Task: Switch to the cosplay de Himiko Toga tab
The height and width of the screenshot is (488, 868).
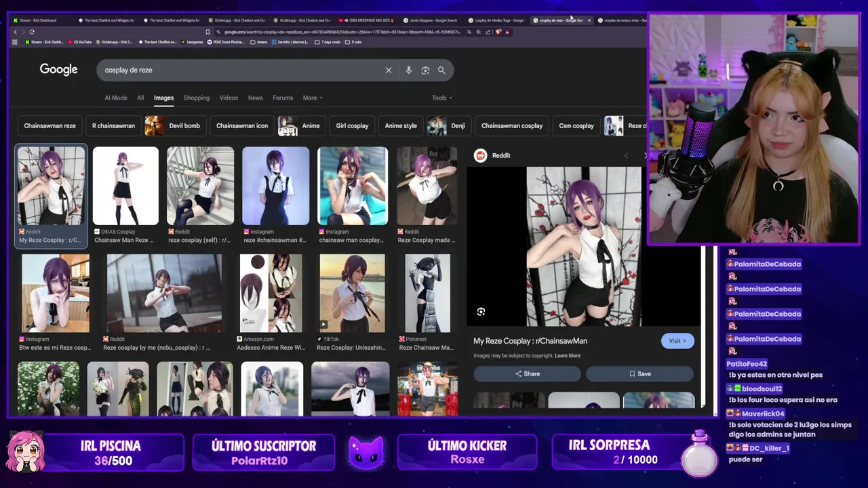Action: [496, 20]
